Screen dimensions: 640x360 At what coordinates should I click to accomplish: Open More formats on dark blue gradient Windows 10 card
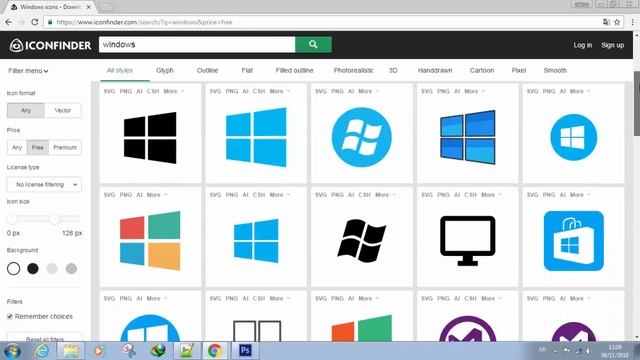pos(474,91)
